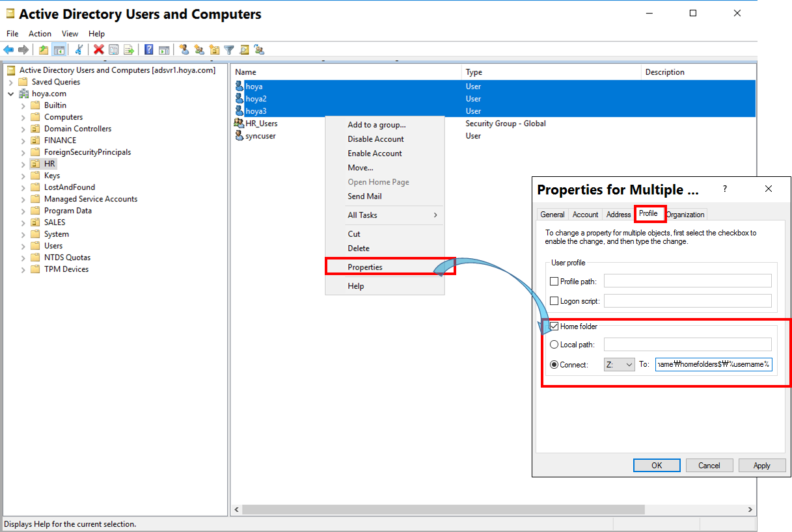
Task: Click the dialog's question mark help button
Action: (725, 189)
